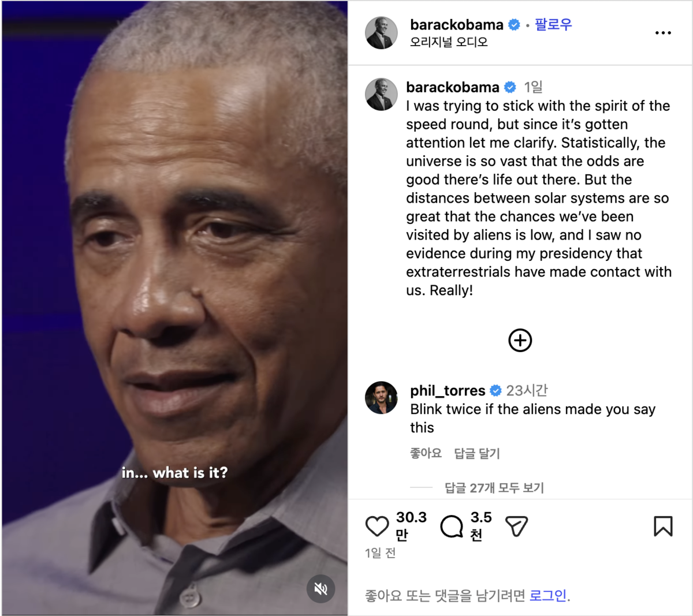
Task: Unmute the video with speaker icon
Action: [321, 589]
